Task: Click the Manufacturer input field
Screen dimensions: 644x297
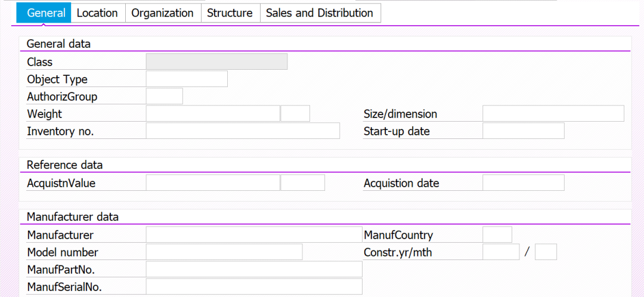Action: pos(254,235)
